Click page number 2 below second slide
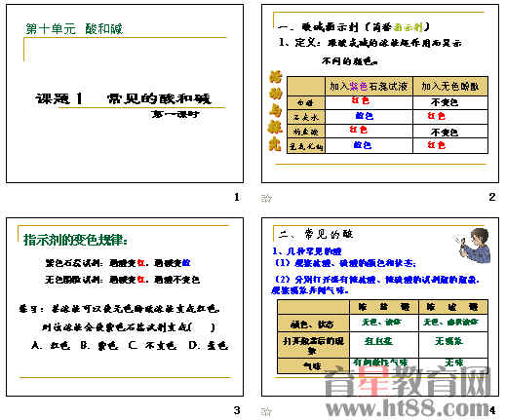This screenshot has width=506, height=420. click(492, 197)
